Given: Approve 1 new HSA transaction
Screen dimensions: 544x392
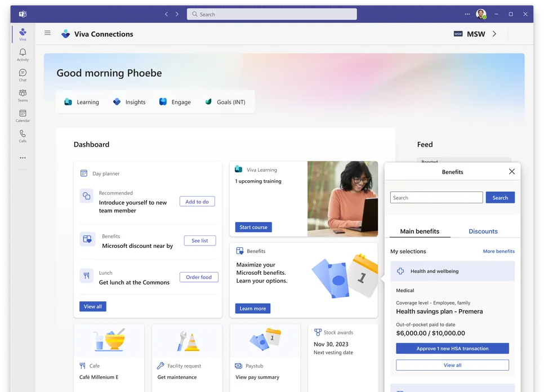Looking at the screenshot, I should pos(452,348).
